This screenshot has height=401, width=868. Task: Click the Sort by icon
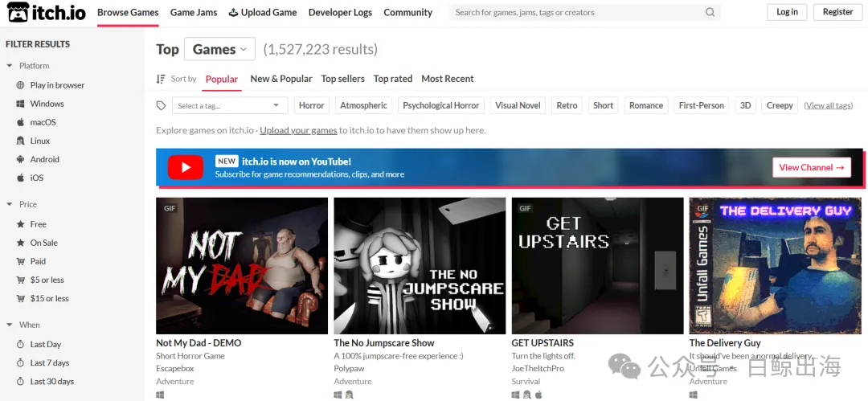(x=161, y=80)
